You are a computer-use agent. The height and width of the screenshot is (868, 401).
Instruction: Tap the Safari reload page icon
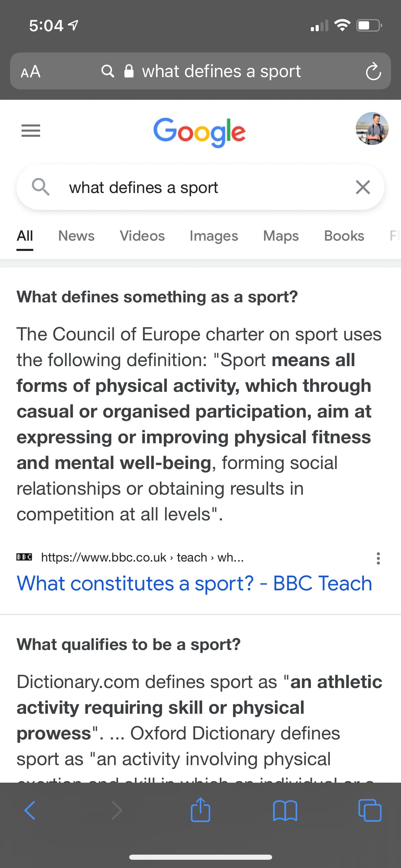373,72
